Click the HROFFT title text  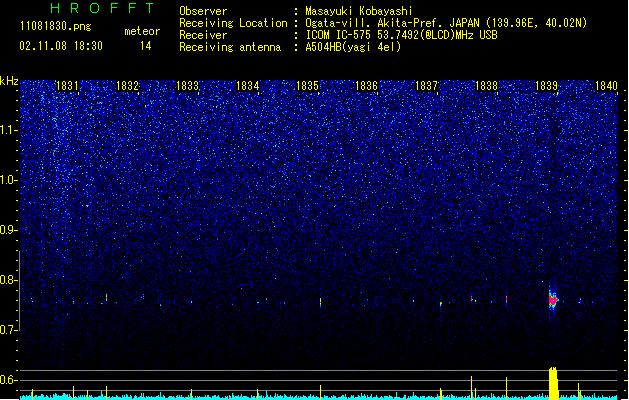pos(102,8)
